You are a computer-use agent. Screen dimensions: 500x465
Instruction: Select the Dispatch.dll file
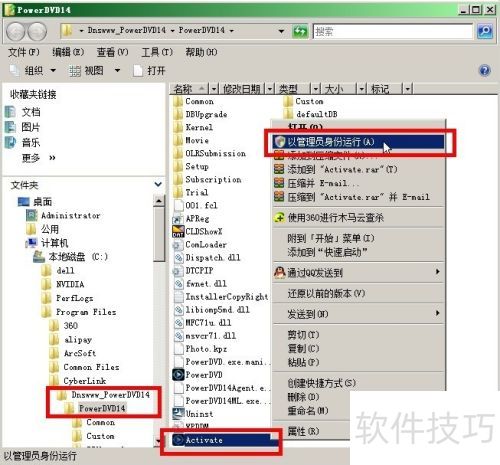coord(207,257)
